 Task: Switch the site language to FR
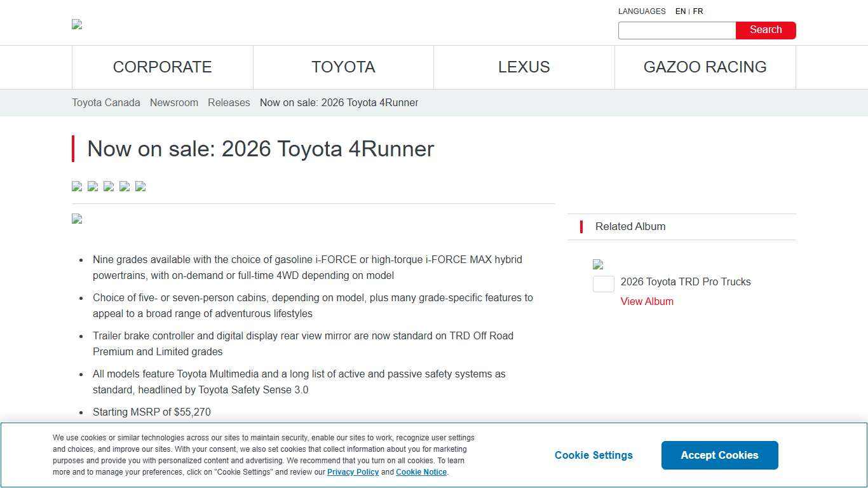point(698,11)
